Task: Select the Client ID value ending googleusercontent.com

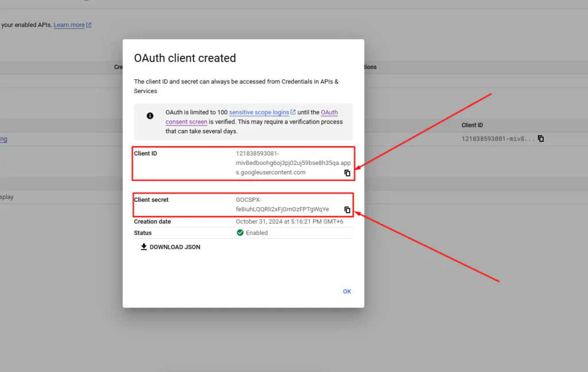Action: coord(293,163)
